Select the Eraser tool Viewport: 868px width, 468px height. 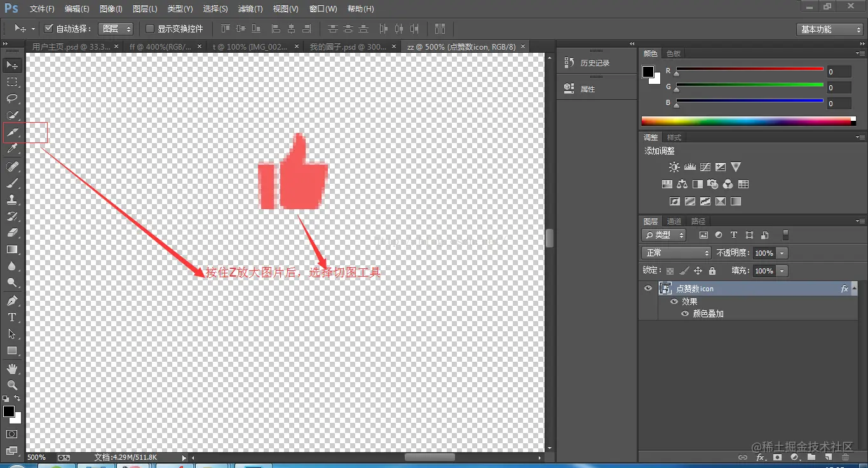pos(12,233)
